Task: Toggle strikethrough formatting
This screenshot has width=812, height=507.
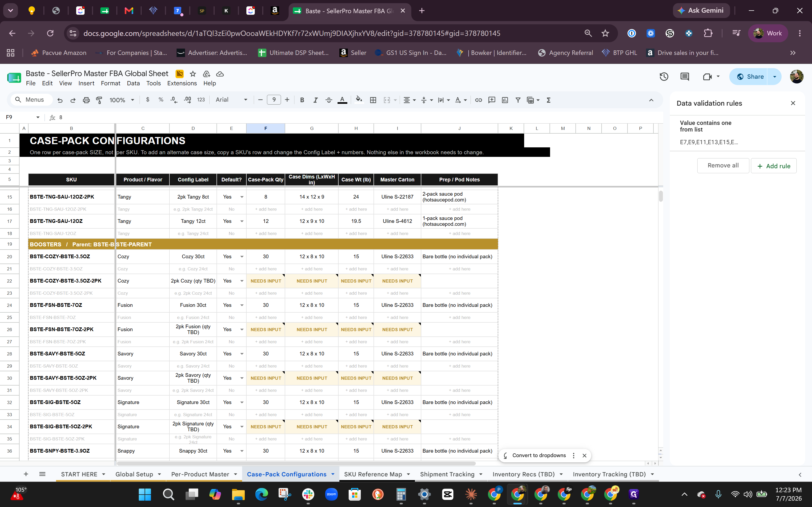Action: click(x=329, y=100)
